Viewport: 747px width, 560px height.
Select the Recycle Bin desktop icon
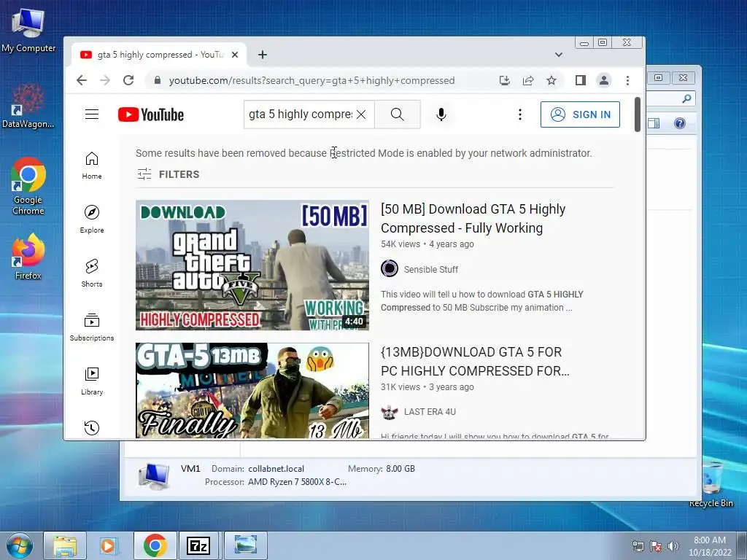coord(711,484)
